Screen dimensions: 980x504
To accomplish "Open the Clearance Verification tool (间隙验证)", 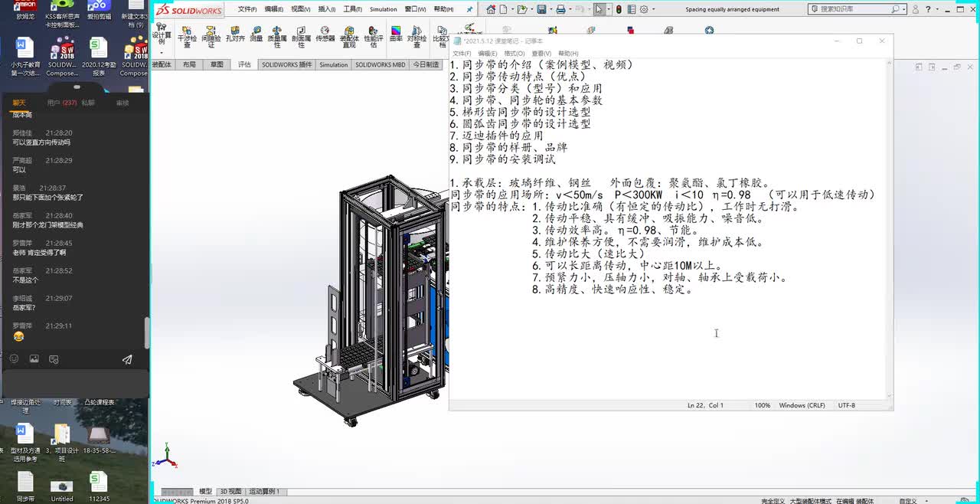I will point(211,38).
